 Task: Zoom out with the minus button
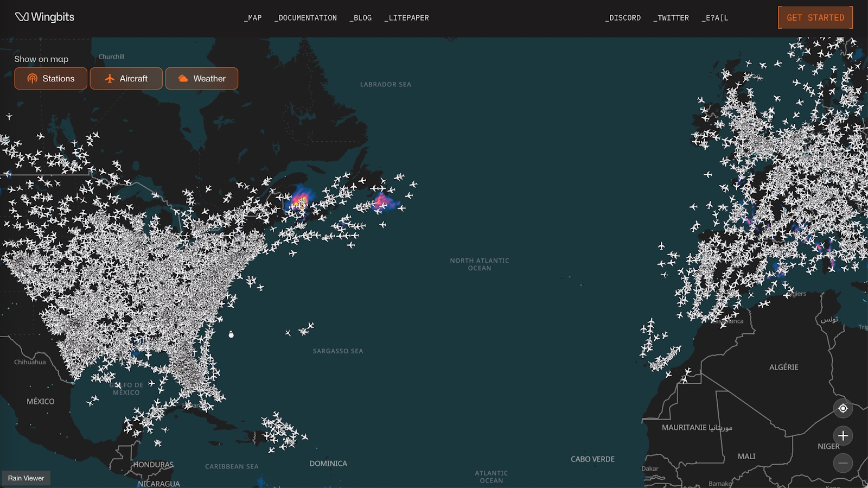point(843,463)
